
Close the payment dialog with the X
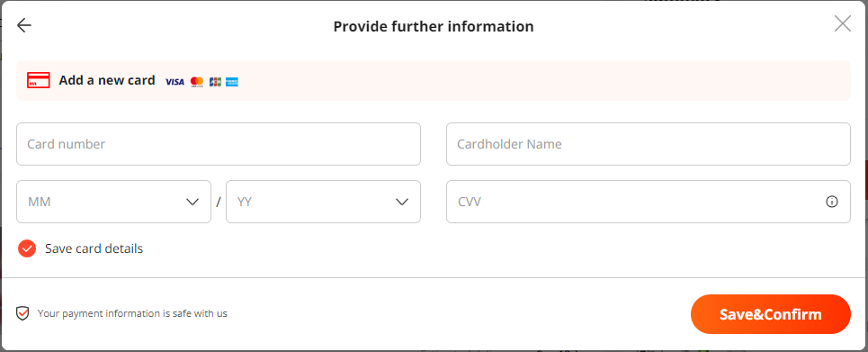click(x=843, y=23)
